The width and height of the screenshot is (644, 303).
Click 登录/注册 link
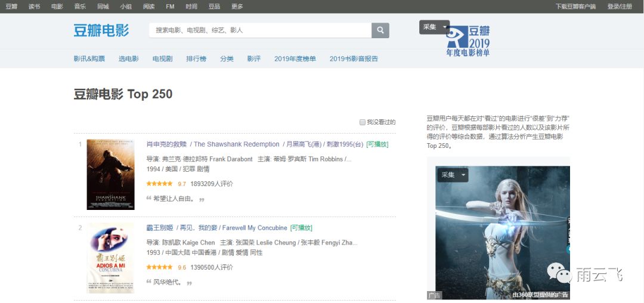tap(620, 7)
